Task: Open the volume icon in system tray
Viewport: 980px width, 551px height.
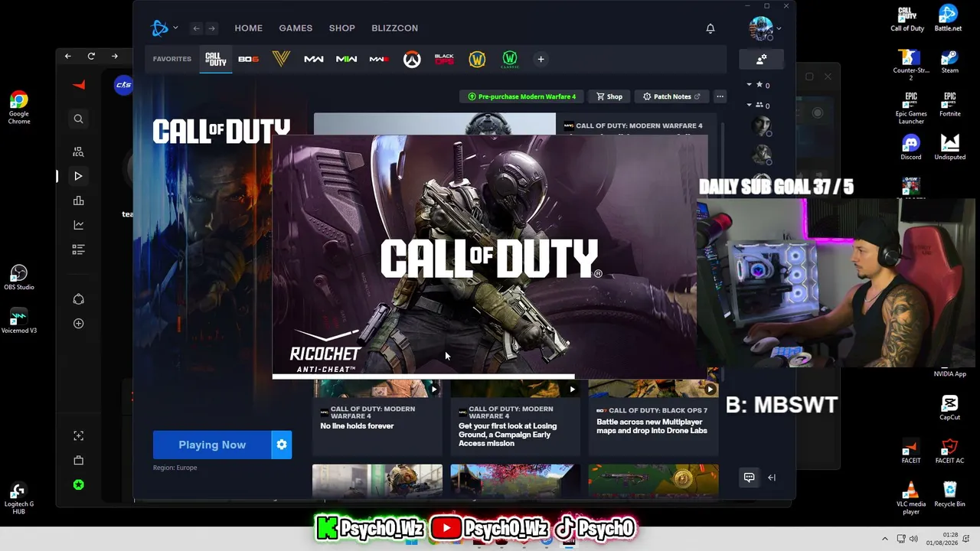Action: click(x=913, y=539)
